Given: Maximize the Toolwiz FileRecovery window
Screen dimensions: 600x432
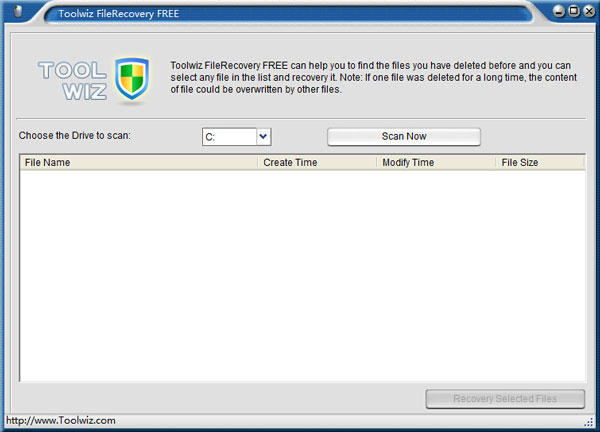Looking at the screenshot, I should (574, 11).
